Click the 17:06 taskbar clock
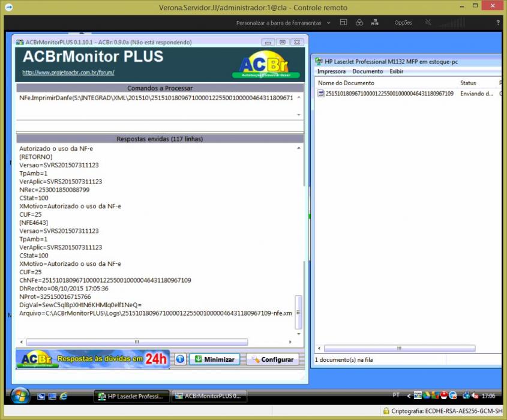Screen dimensions: 507x420 [488, 396]
